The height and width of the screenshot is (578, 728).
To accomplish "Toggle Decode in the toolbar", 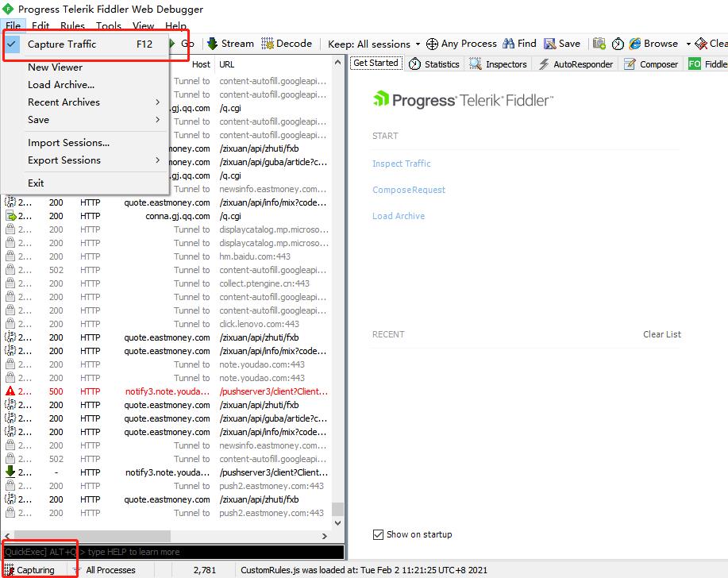I will pyautogui.click(x=287, y=44).
